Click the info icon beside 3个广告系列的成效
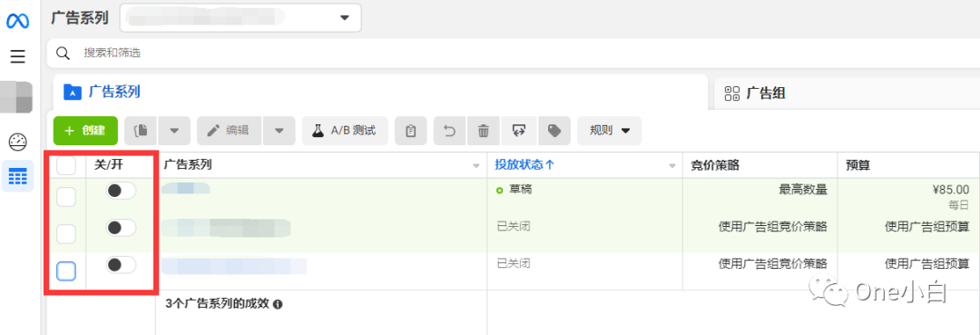Image resolution: width=980 pixels, height=335 pixels. click(x=279, y=304)
